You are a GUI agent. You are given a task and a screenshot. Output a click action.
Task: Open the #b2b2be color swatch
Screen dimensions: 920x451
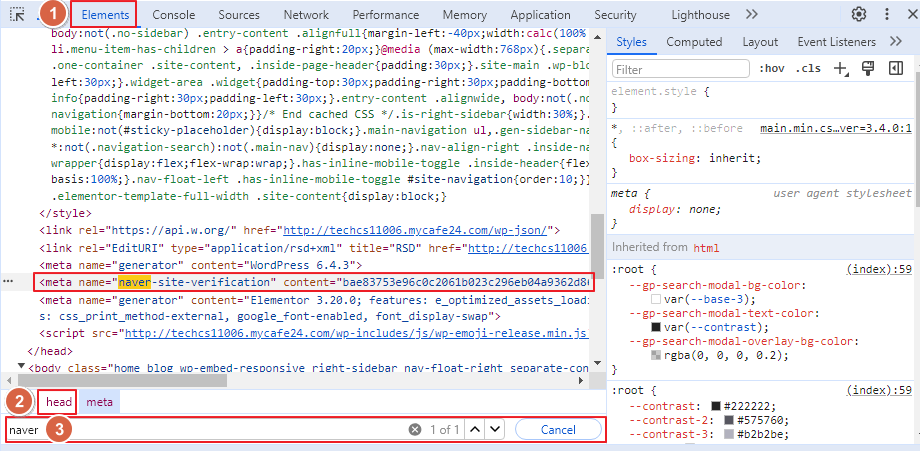[729, 434]
